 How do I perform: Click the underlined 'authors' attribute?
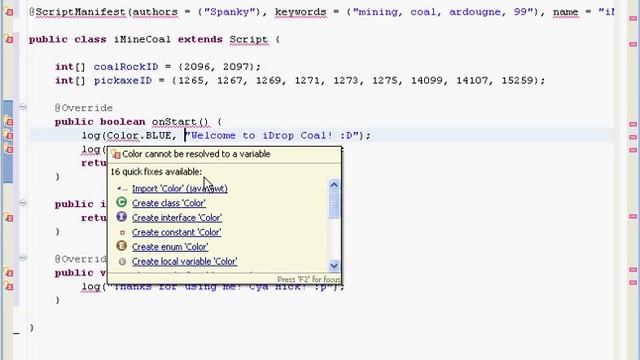click(x=155, y=12)
